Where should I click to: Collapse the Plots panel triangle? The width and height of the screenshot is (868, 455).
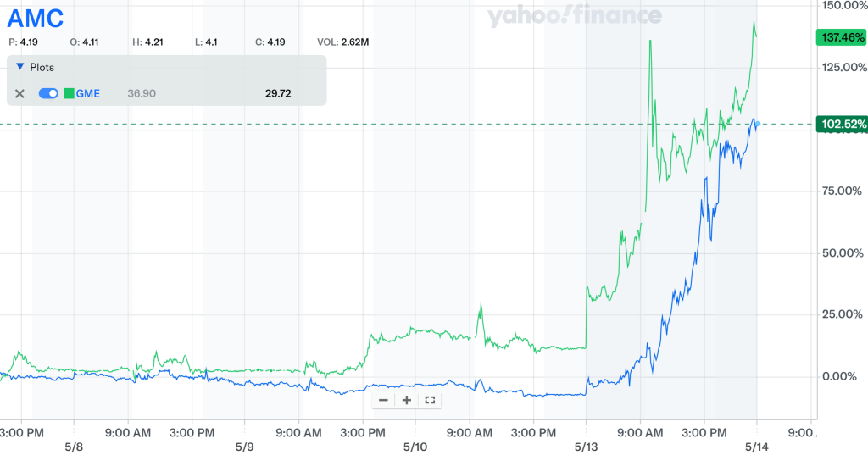pyautogui.click(x=20, y=67)
